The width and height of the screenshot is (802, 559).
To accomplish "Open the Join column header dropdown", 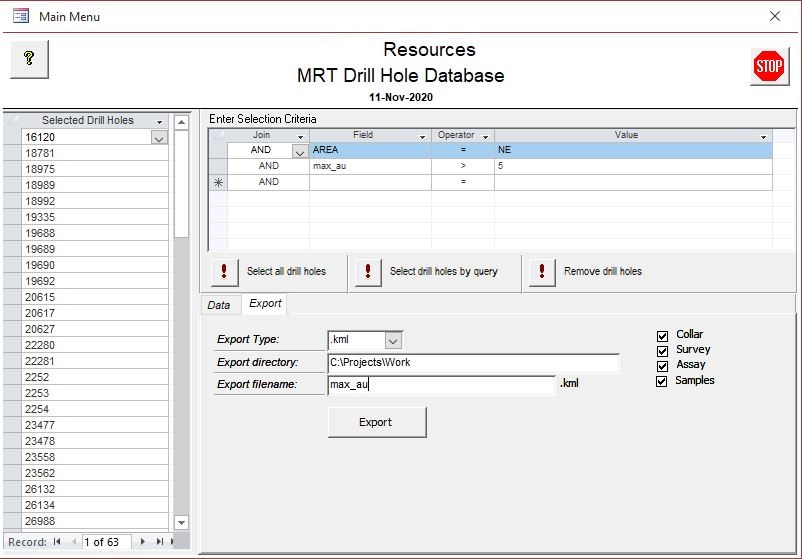I will (x=300, y=137).
